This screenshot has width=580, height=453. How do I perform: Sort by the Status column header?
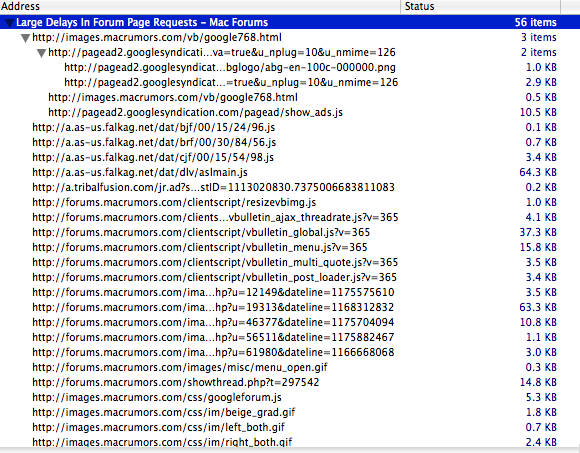pos(480,6)
